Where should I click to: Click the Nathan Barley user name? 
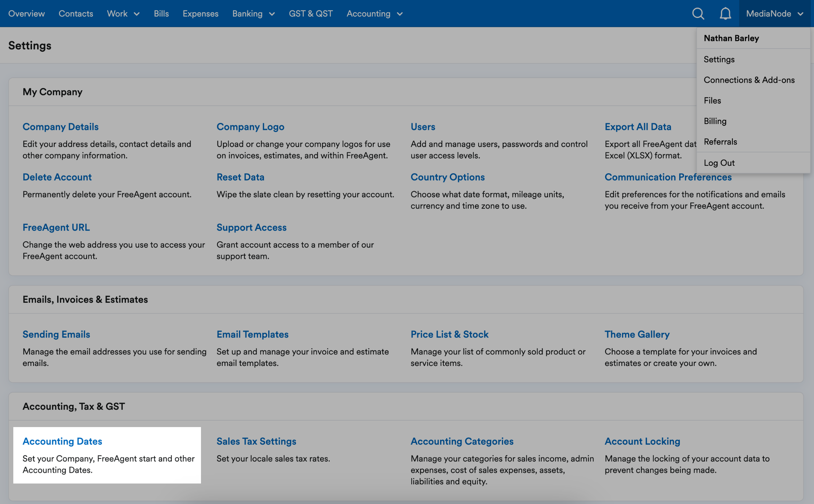731,38
